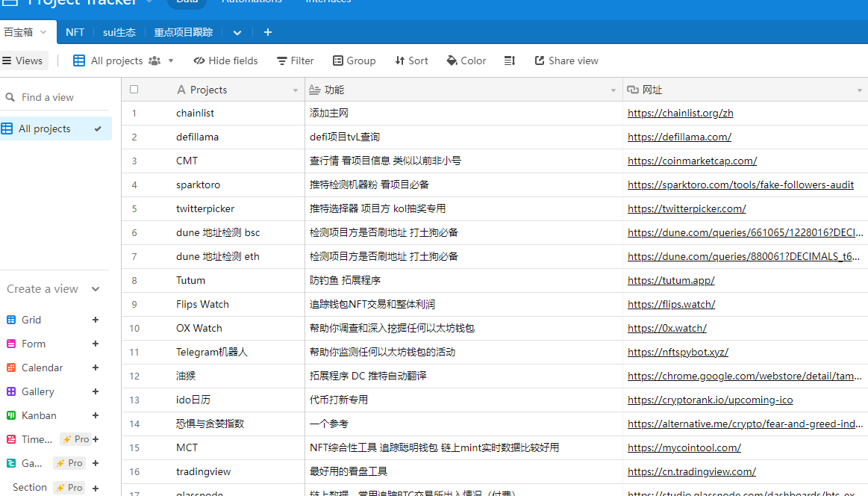Open the Views sidebar toggle
Image resolution: width=868 pixels, height=496 pixels.
click(x=22, y=61)
